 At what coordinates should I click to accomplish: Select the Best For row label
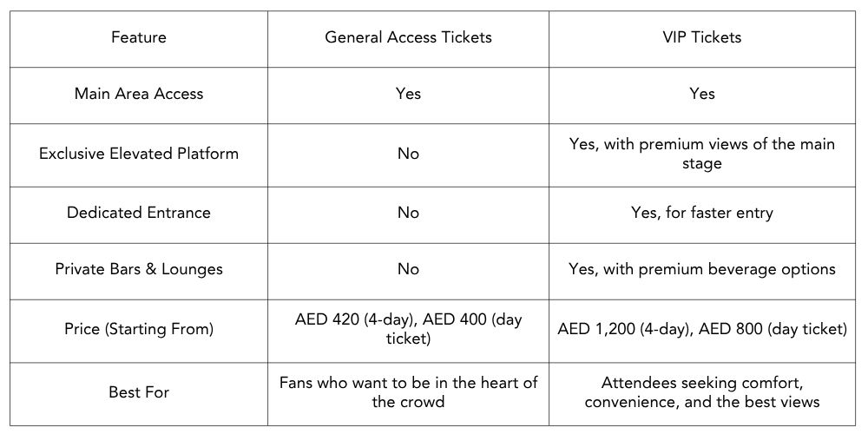click(139, 392)
